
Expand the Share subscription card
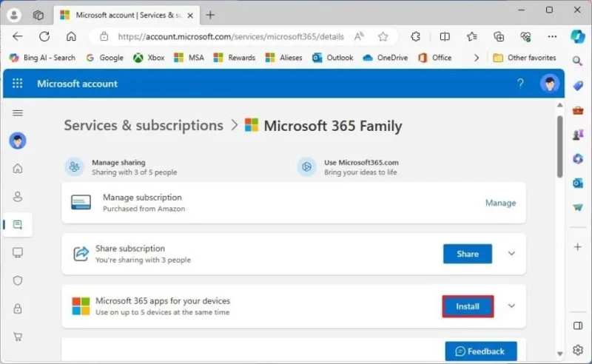point(511,253)
